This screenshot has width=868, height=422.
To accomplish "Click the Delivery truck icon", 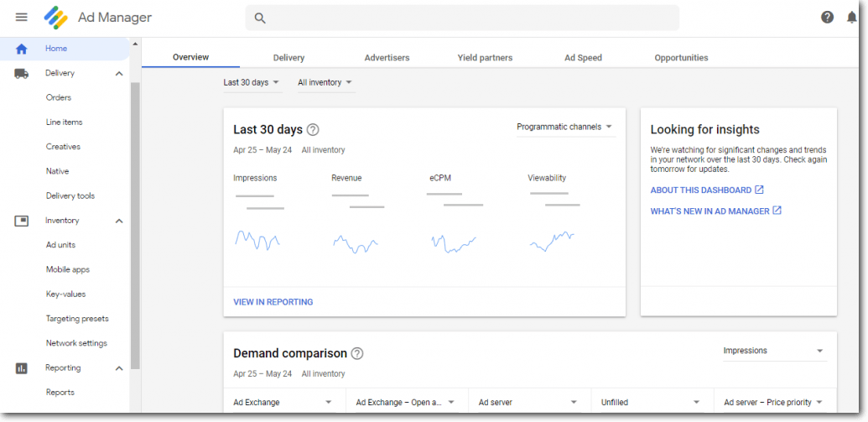I will 22,74.
